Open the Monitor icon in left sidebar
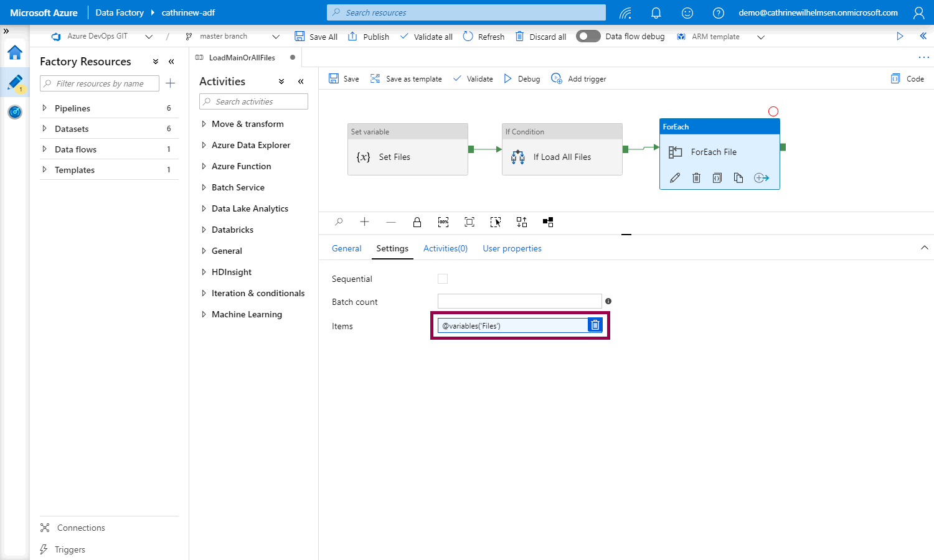 coord(15,112)
